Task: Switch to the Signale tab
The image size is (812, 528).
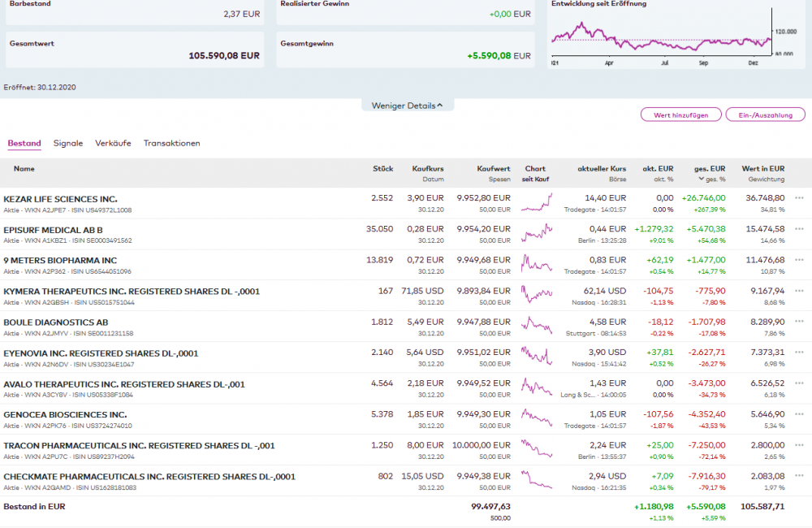Action: 68,143
